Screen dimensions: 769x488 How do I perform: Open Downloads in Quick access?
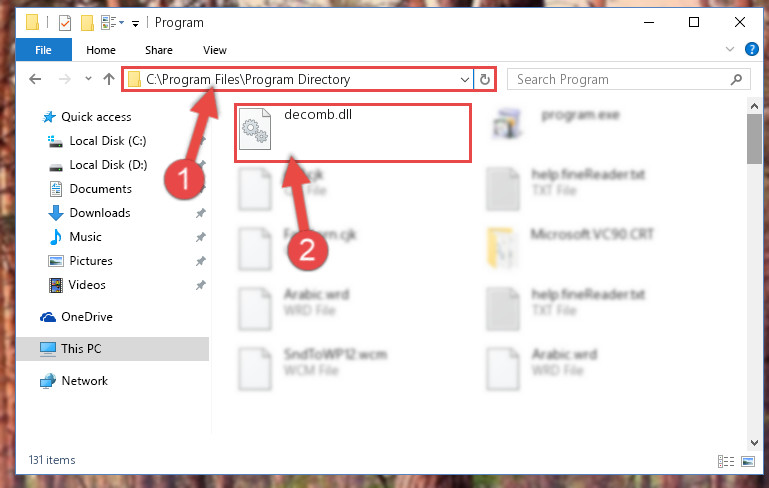[100, 213]
